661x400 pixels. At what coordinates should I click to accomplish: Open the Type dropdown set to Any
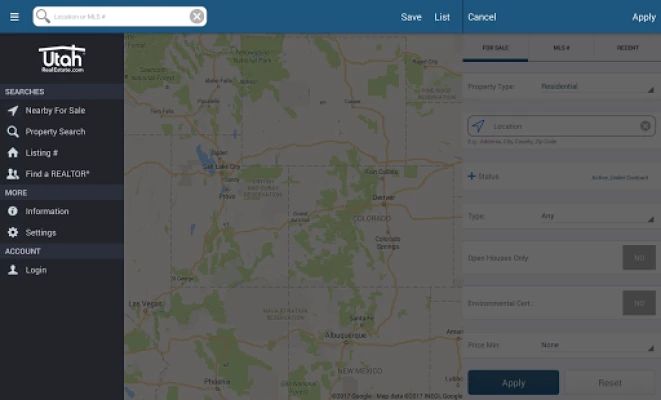pos(597,216)
